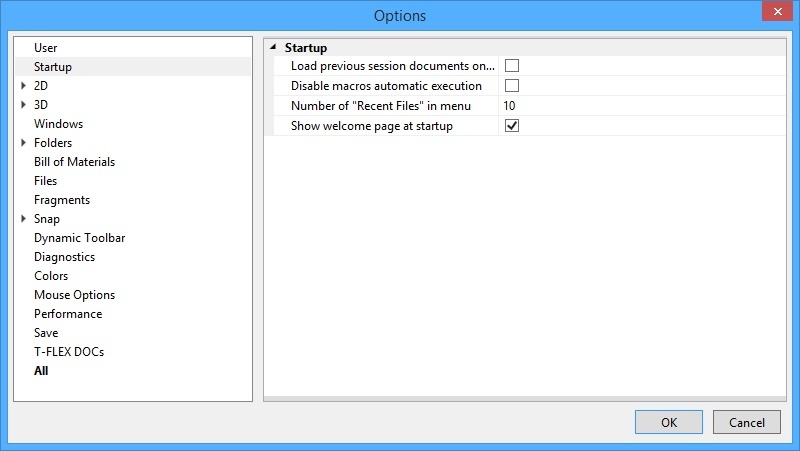Close the Options dialog window
This screenshot has height=451, width=800.
776,13
